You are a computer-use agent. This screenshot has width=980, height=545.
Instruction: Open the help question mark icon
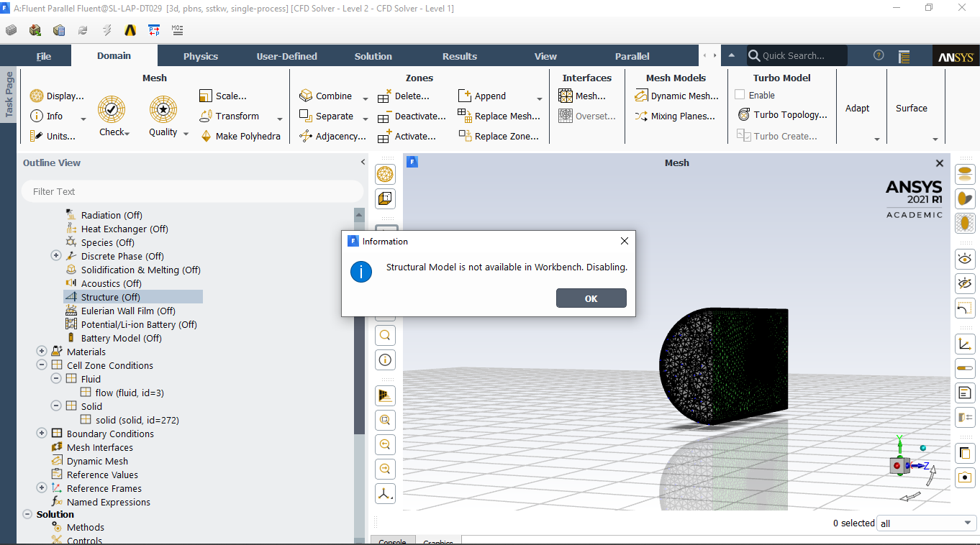pos(879,55)
